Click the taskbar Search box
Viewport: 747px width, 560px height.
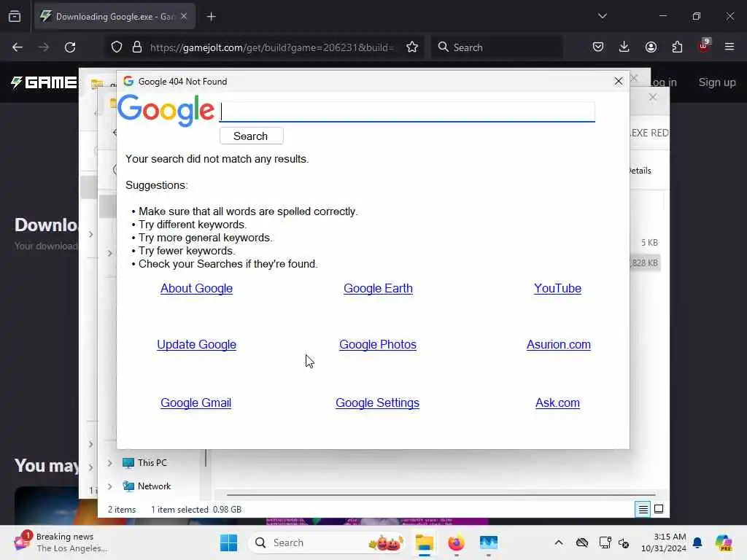click(327, 542)
